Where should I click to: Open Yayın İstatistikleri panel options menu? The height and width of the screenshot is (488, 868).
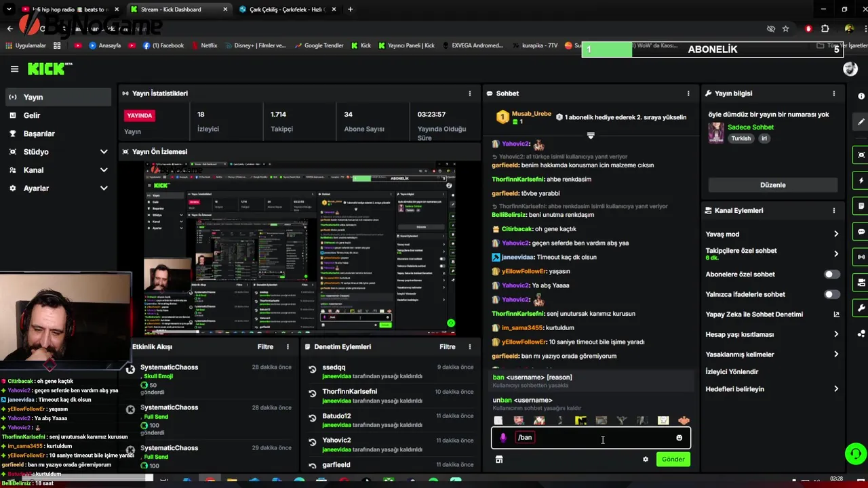470,94
